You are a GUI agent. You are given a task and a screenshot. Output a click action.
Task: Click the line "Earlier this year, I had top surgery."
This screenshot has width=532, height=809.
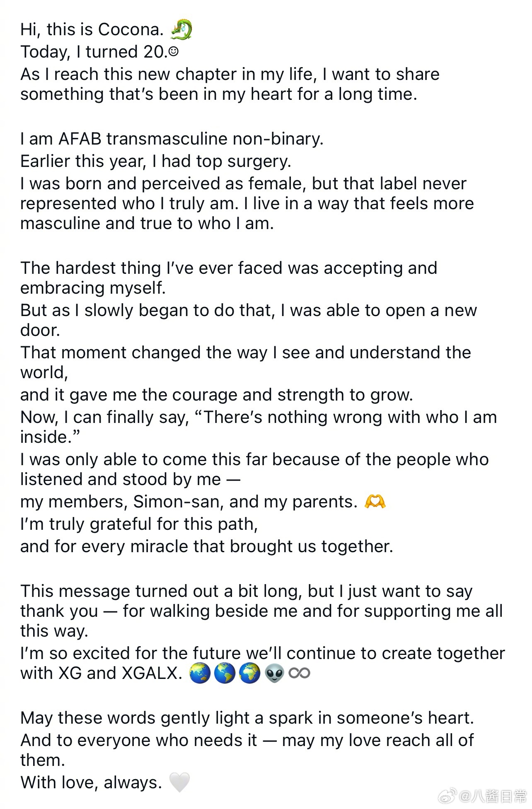(x=156, y=161)
